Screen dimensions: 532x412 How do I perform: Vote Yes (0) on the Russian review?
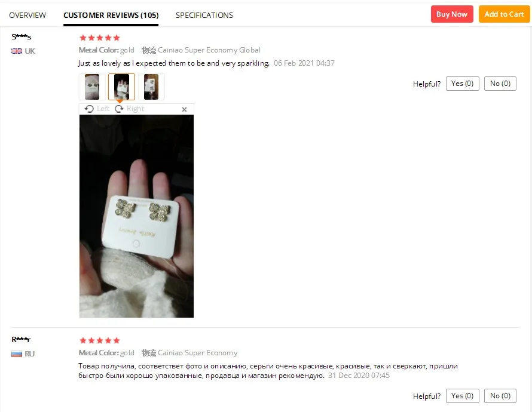(463, 396)
